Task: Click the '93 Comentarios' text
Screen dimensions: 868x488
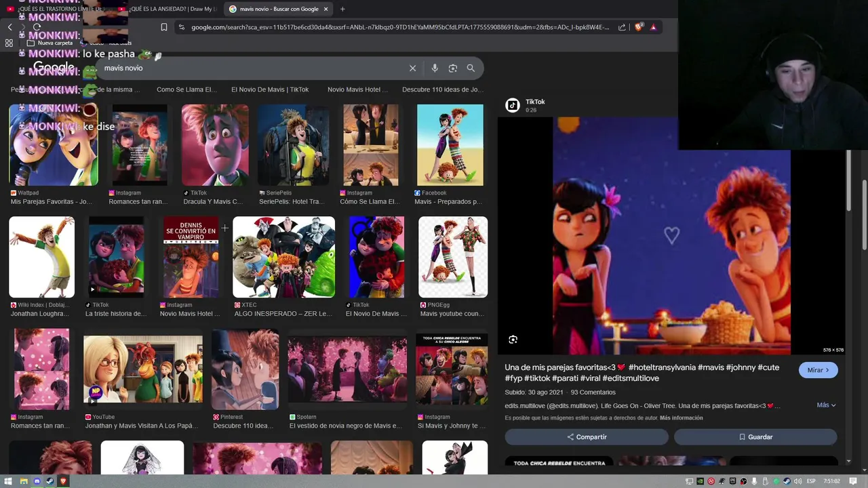Action: [593, 392]
